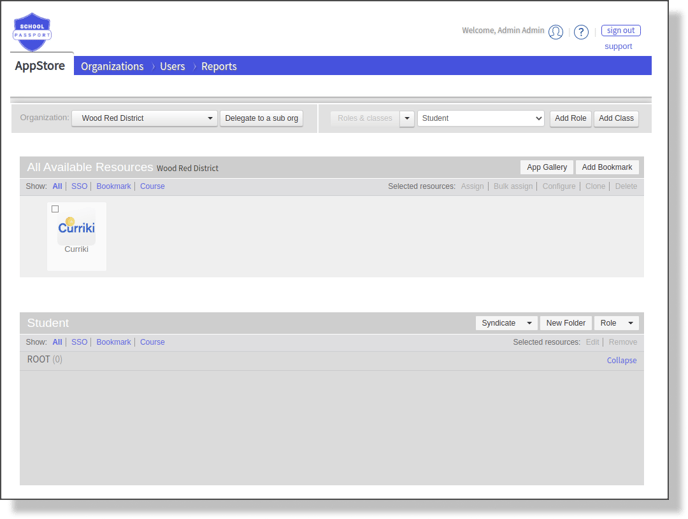Click Edit in Student panel

(592, 342)
